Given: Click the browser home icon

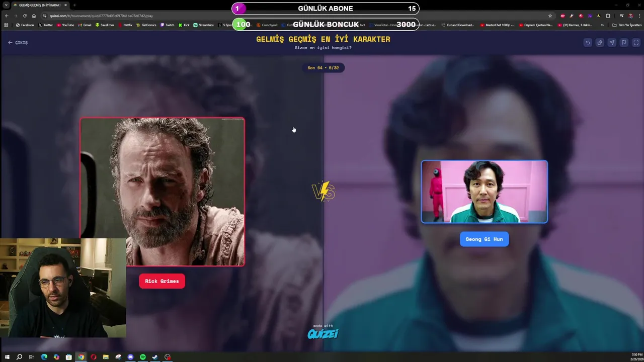Looking at the screenshot, I should pos(34,16).
